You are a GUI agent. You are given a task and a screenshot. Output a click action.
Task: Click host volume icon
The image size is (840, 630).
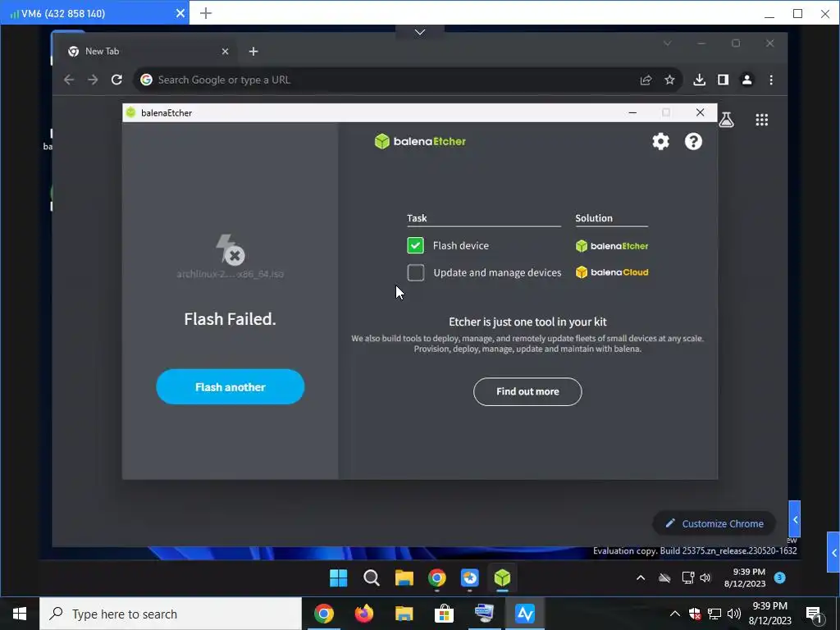click(734, 614)
